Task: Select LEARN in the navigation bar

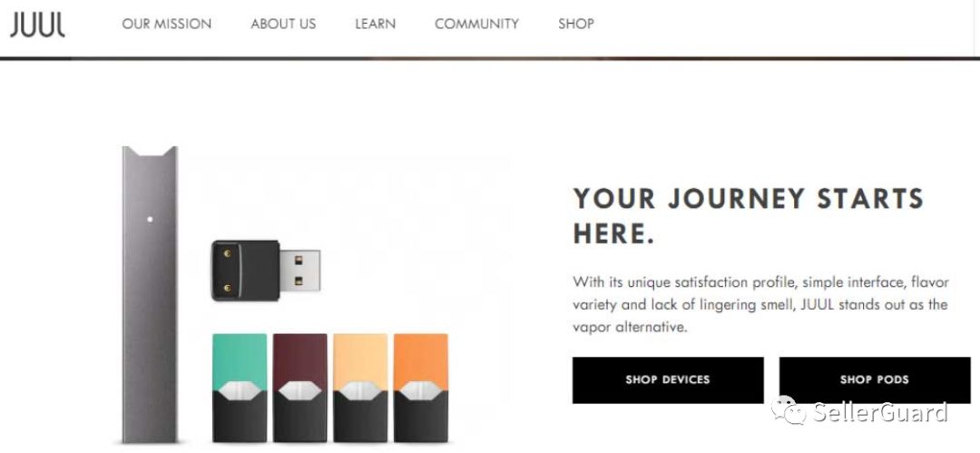Action: (x=375, y=24)
